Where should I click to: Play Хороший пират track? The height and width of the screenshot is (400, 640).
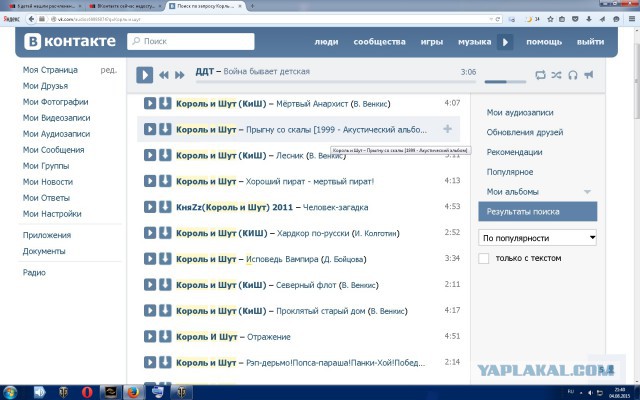point(150,181)
